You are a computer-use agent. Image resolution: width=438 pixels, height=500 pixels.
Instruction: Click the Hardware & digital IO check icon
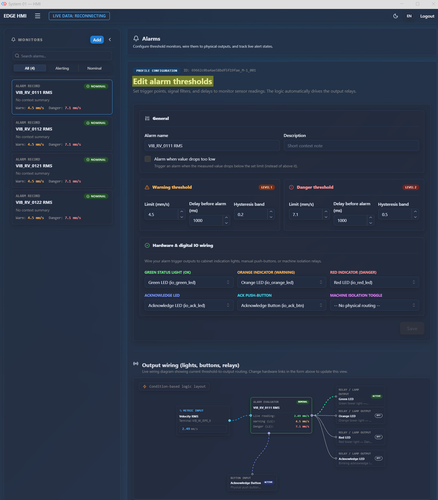click(x=147, y=245)
